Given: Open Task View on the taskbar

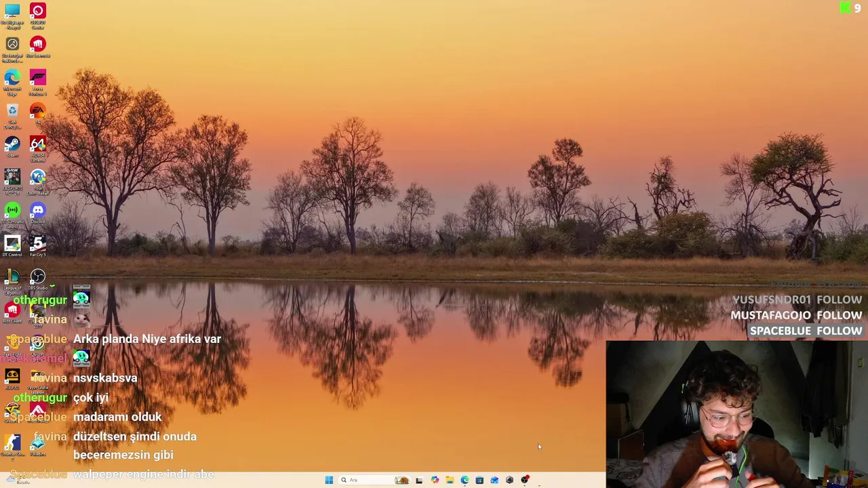Looking at the screenshot, I should coord(419,480).
